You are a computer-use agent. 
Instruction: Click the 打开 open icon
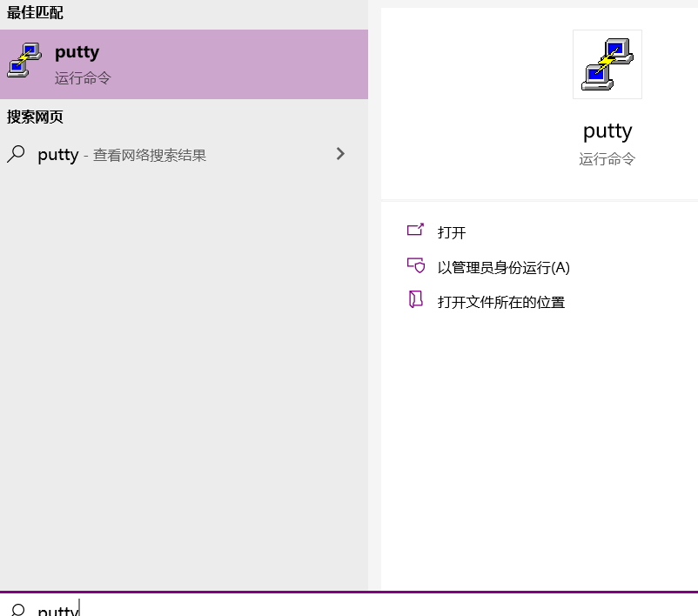(x=415, y=230)
